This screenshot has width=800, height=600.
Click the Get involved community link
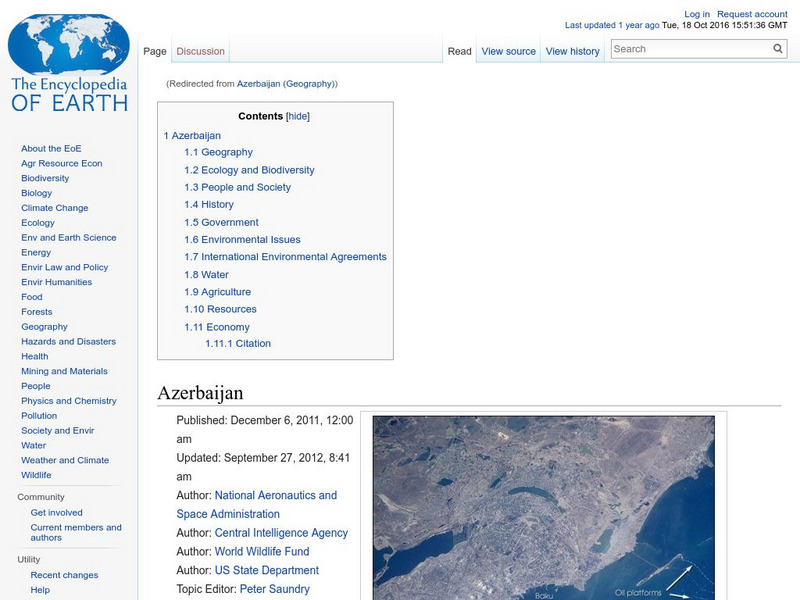coord(57,512)
